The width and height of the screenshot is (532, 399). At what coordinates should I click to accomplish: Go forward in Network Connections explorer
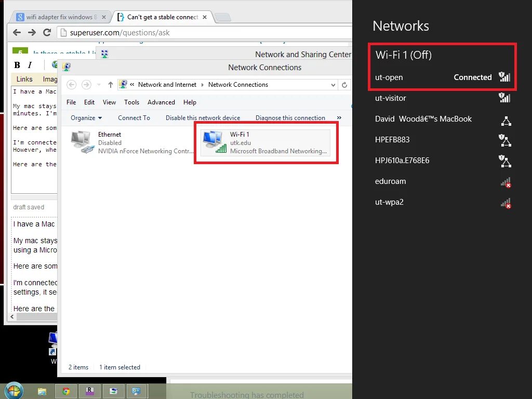tap(87, 85)
